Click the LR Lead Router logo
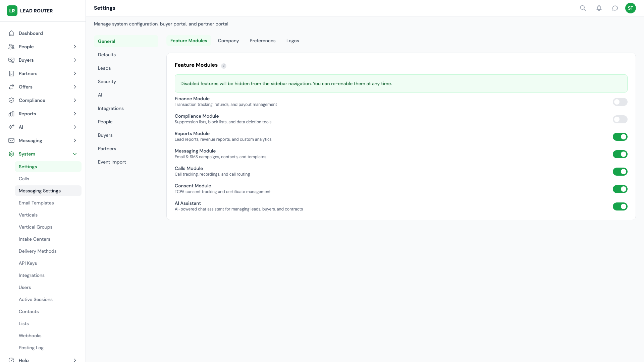644x362 pixels. pos(12,11)
